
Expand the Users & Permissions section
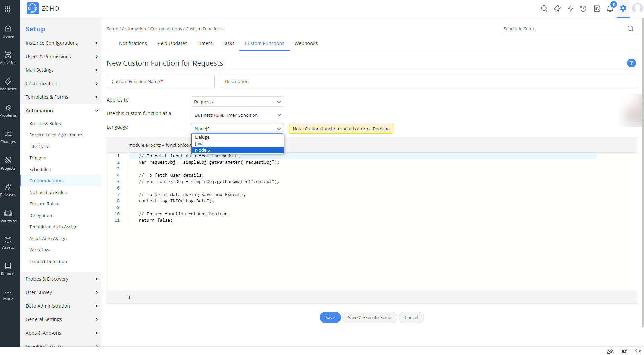coord(62,57)
